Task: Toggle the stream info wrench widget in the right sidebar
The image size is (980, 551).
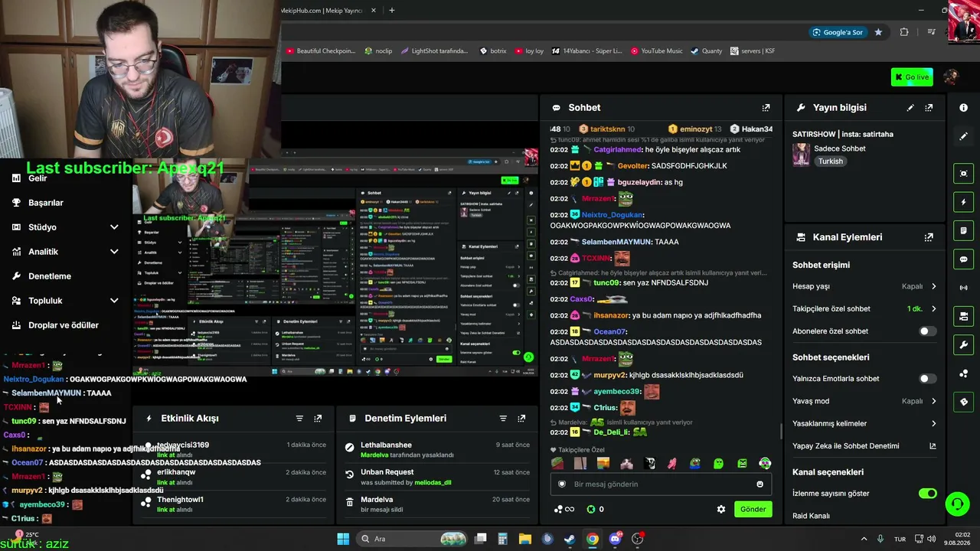Action: click(963, 344)
